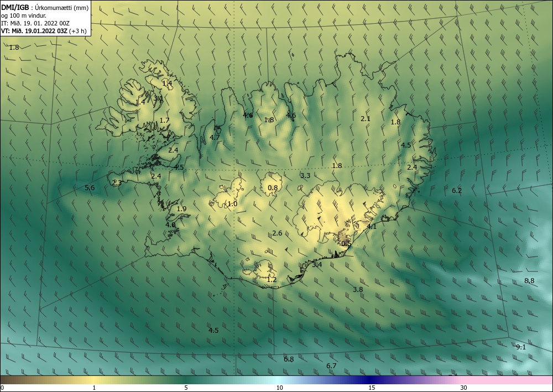553x392 pixels.
Task: Click the value 1.7 on the map
Action: point(164,120)
